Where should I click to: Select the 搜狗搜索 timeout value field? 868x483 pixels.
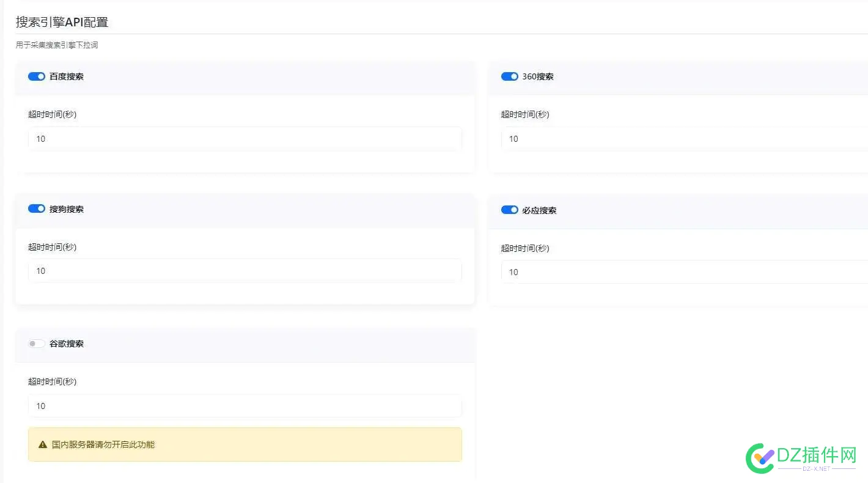click(245, 271)
